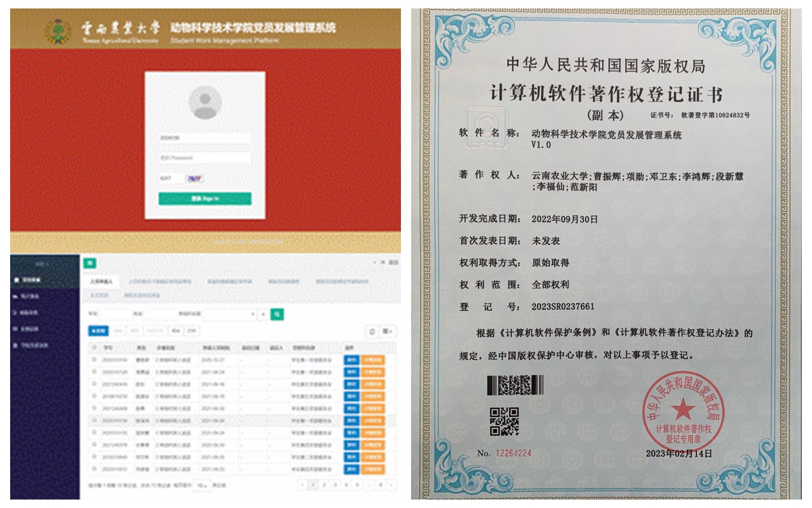Click the 原始取得 rights acquisition text
Screen dimensions: 812x508
tap(550, 263)
